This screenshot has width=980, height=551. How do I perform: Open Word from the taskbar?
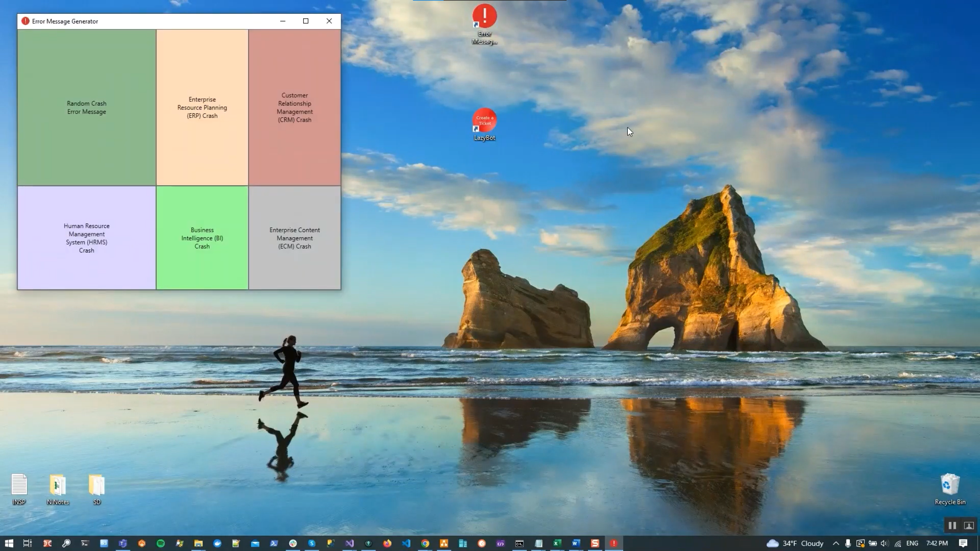tap(576, 543)
